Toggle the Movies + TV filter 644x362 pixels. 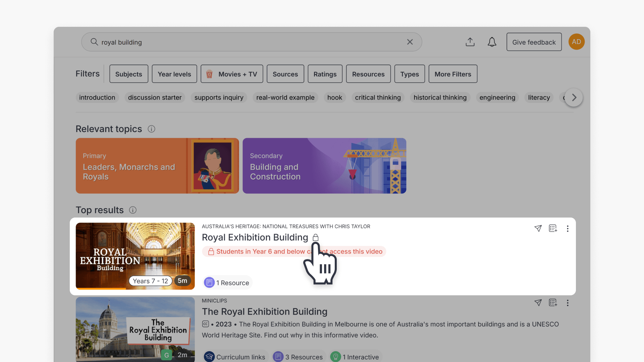[232, 74]
